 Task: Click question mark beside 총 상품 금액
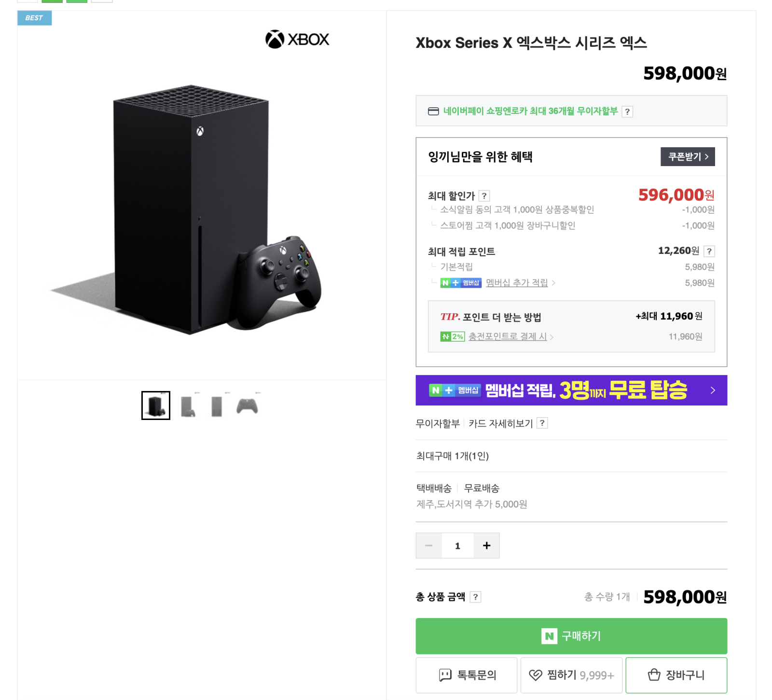475,597
